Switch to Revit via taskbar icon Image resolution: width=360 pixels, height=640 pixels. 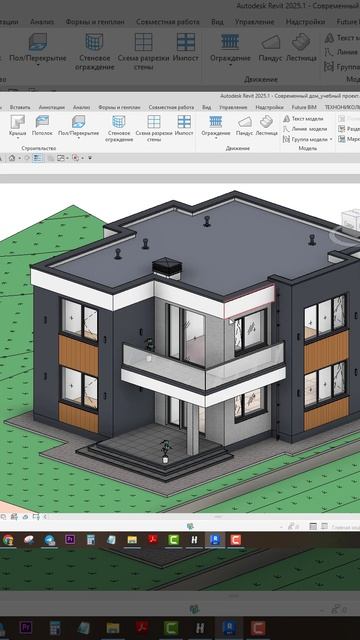point(215,540)
